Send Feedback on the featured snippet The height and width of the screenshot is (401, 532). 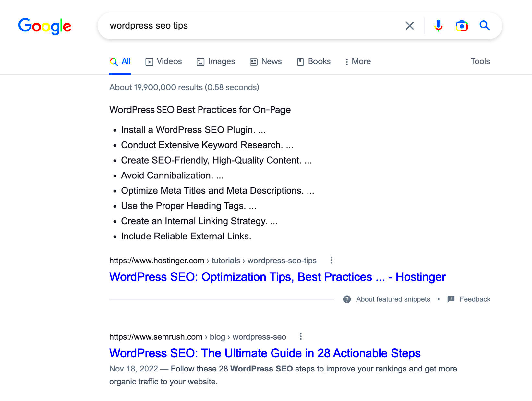pos(475,299)
